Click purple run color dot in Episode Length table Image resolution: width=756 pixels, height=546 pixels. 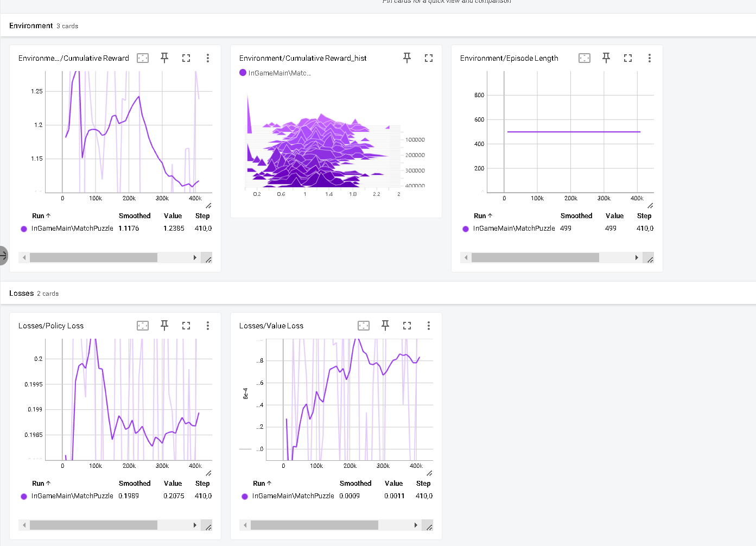[x=466, y=228]
